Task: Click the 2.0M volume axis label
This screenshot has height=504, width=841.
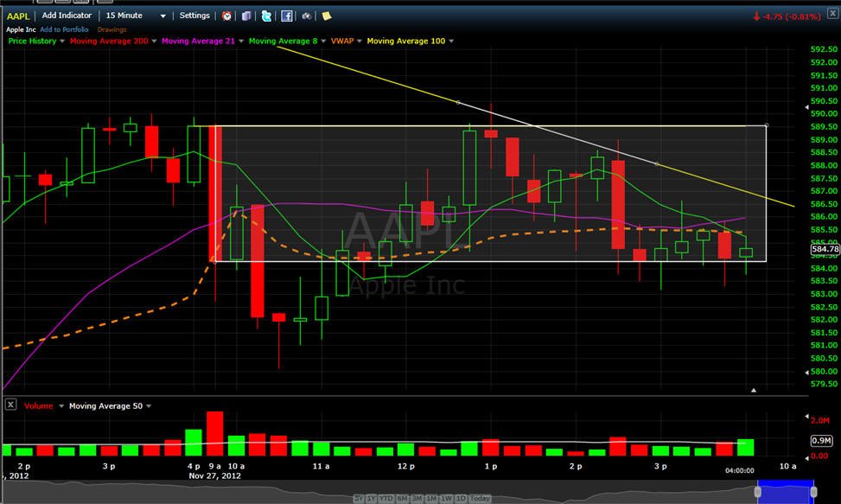Action: click(820, 420)
